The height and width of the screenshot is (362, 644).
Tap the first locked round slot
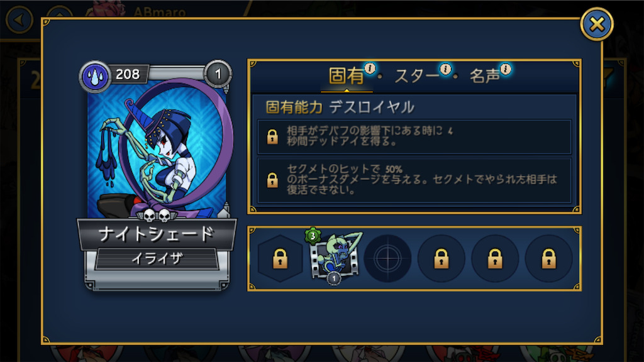point(441,258)
